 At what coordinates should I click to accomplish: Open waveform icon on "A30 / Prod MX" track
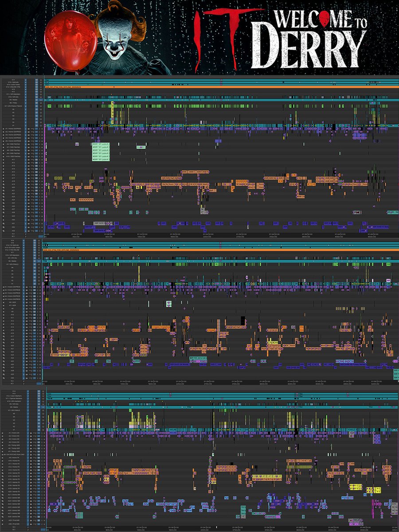tap(35, 524)
